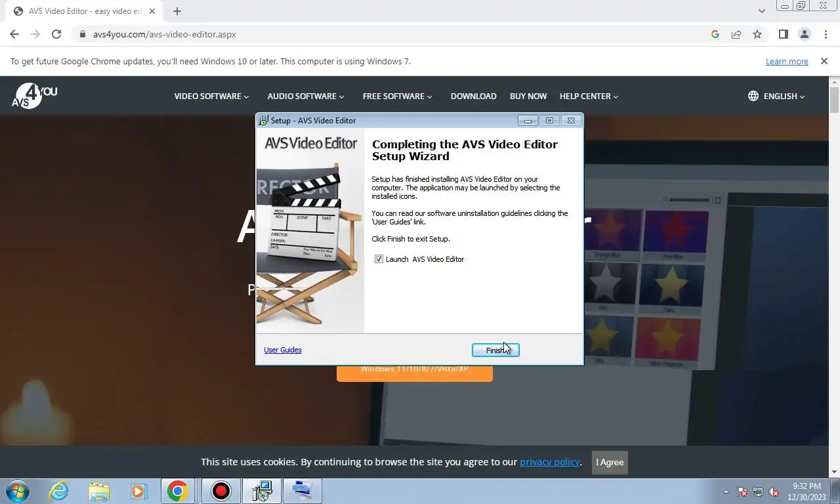The height and width of the screenshot is (504, 840).
Task: Click the Action Center flag icon
Action: [x=742, y=492]
